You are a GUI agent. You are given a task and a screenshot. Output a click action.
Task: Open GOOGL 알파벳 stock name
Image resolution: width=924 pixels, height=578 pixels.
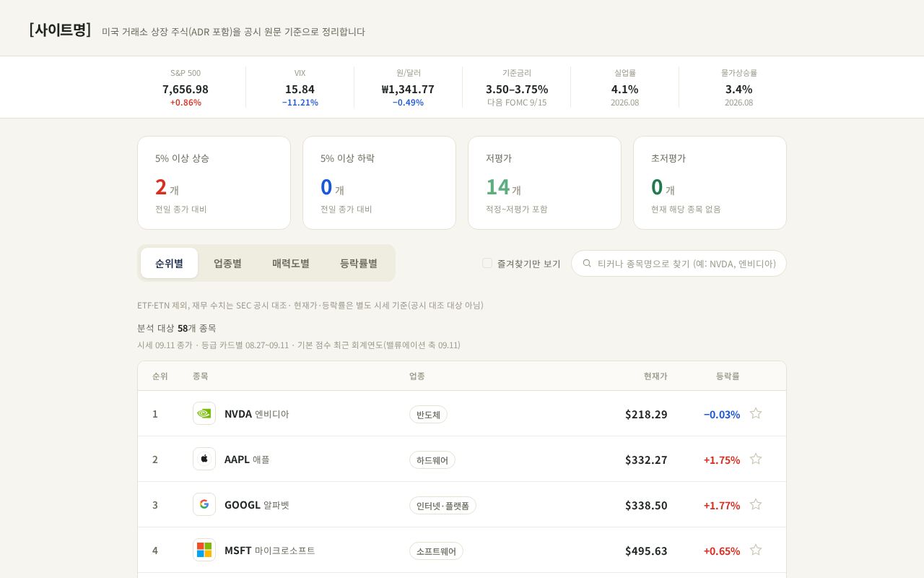tap(256, 505)
